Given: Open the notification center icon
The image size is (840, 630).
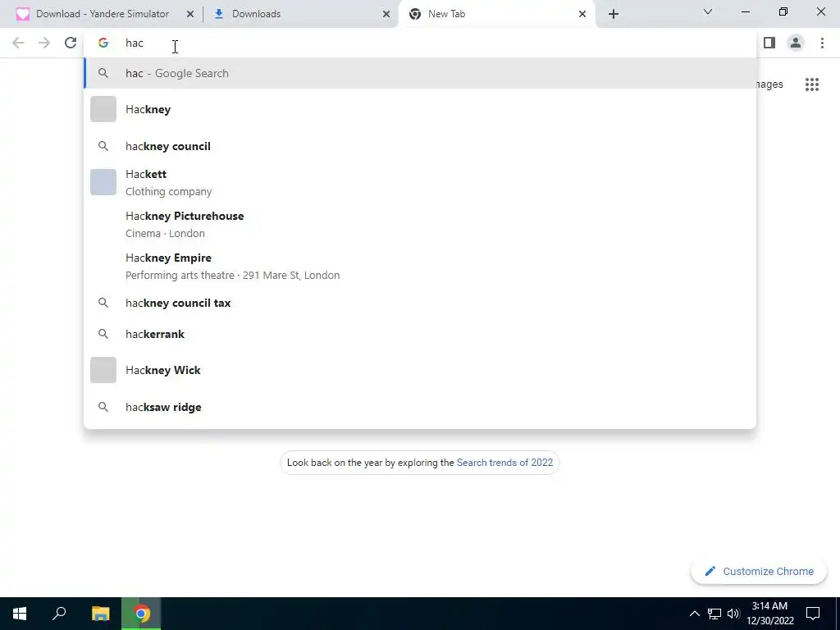Looking at the screenshot, I should point(813,614).
